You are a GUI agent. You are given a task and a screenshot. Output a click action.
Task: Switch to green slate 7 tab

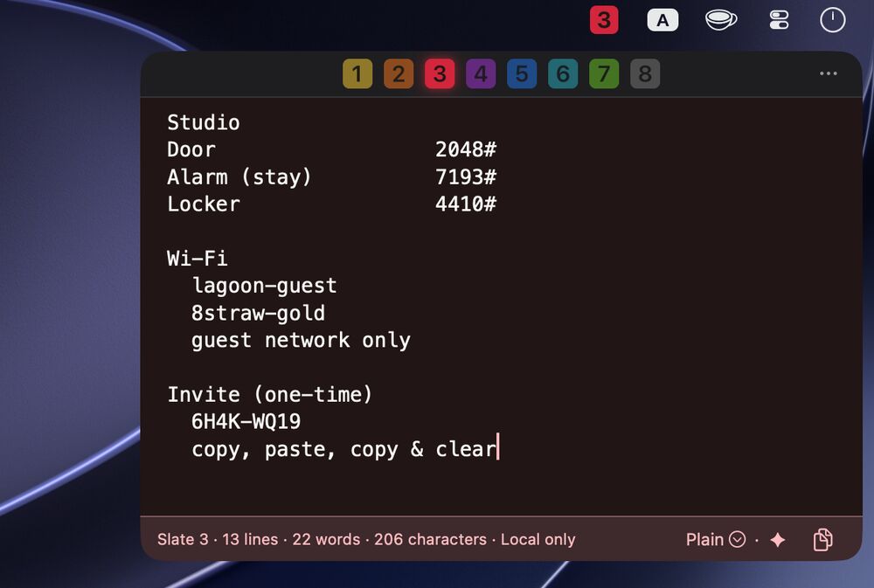(x=604, y=73)
